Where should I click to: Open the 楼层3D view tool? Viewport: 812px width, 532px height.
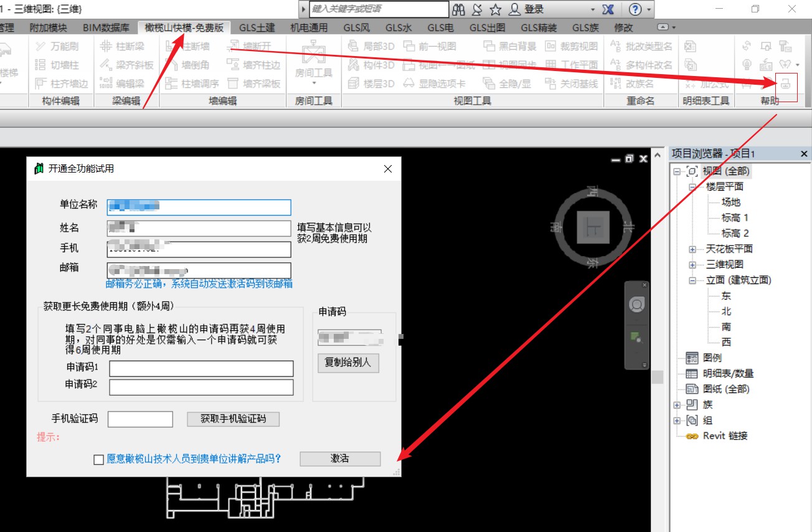371,83
